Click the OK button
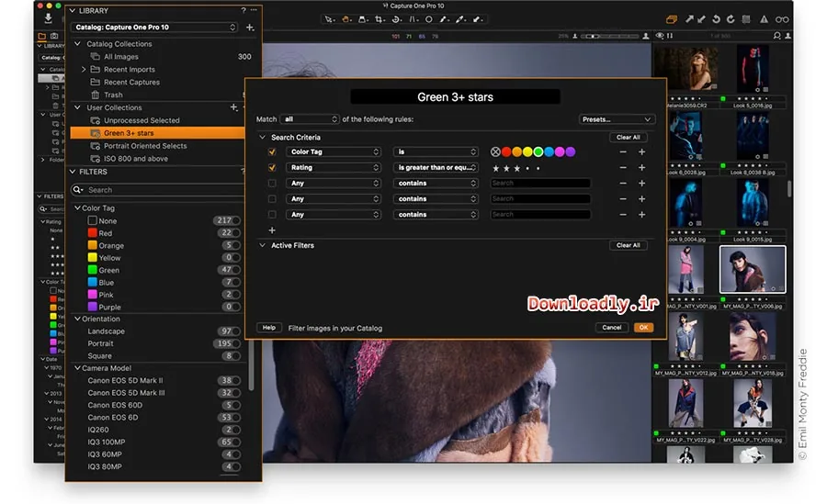 pos(643,328)
